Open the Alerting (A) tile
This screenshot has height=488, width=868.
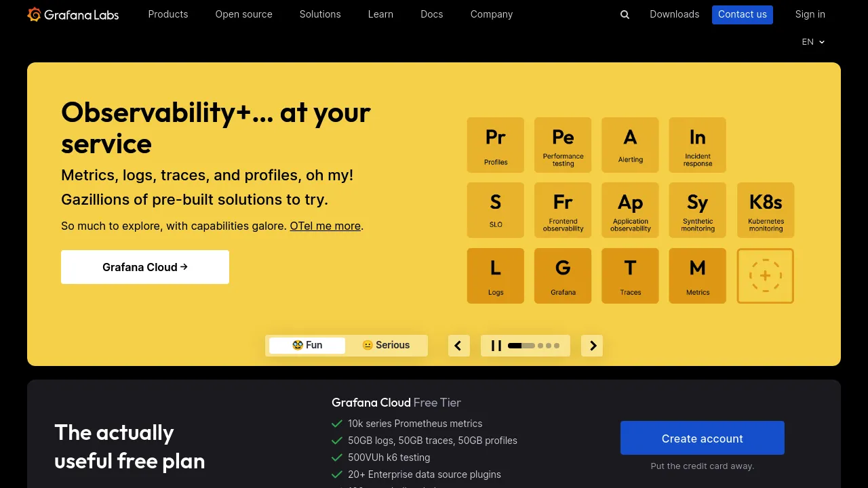click(630, 145)
